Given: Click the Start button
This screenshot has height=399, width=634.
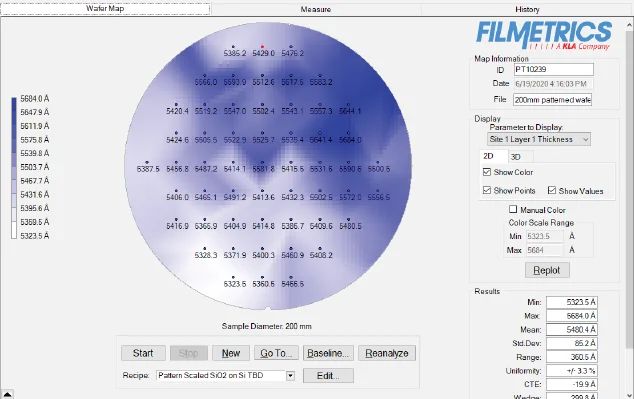Looking at the screenshot, I should tap(143, 353).
